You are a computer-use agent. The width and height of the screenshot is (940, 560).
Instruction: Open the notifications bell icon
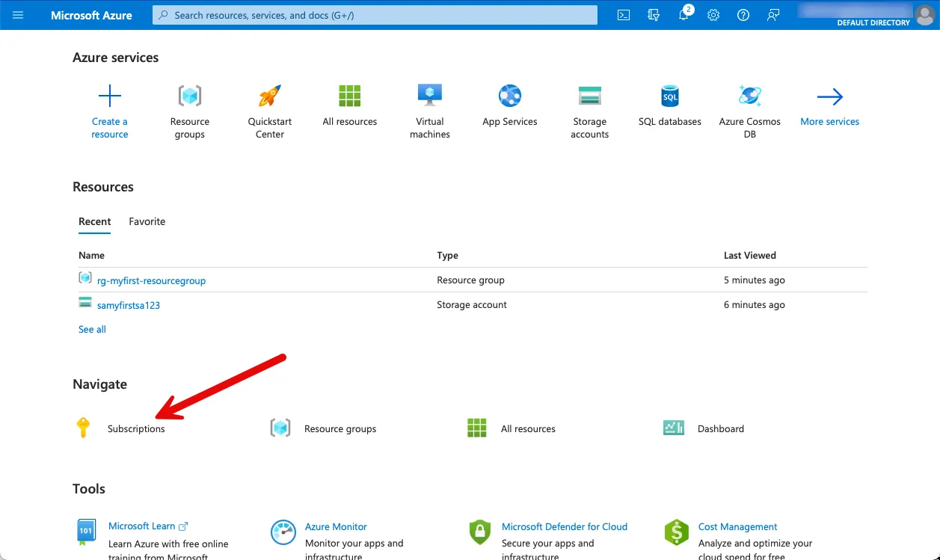684,15
